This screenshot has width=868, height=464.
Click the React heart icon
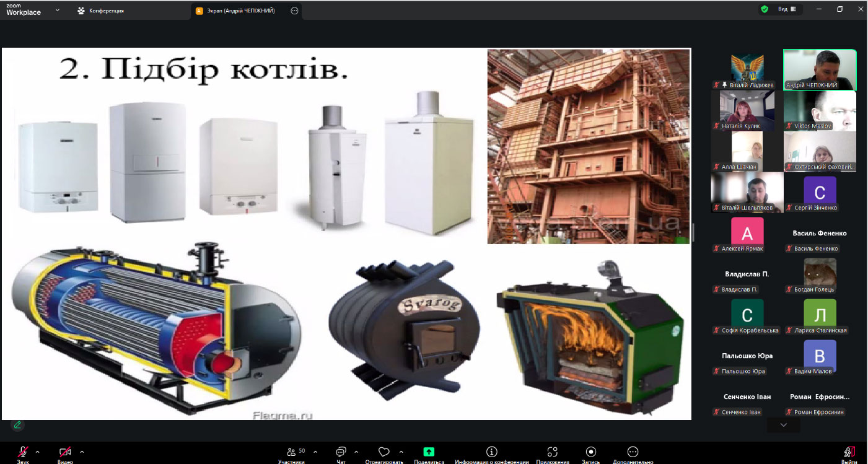click(x=384, y=452)
